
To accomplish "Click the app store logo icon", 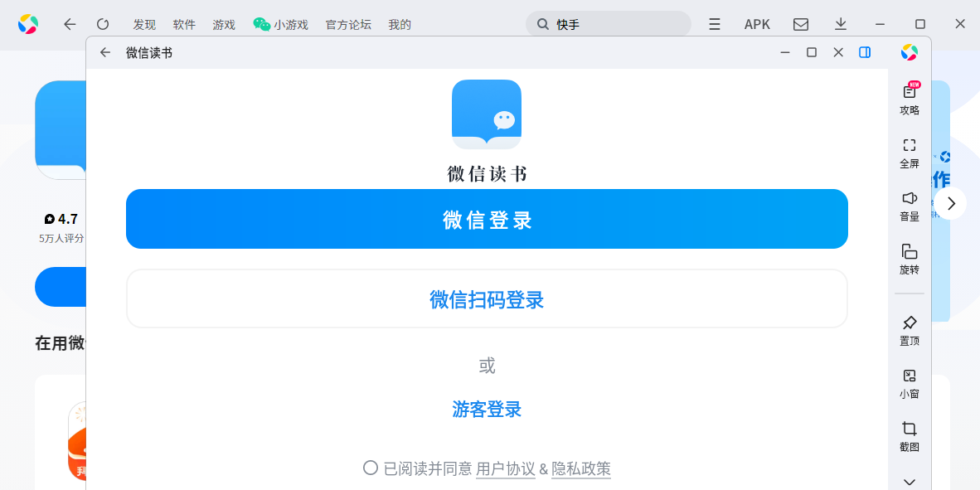I will point(28,24).
